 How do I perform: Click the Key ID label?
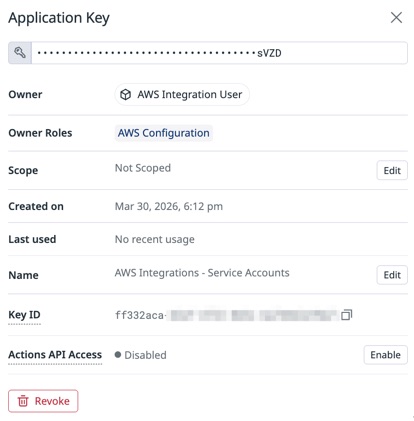24,315
